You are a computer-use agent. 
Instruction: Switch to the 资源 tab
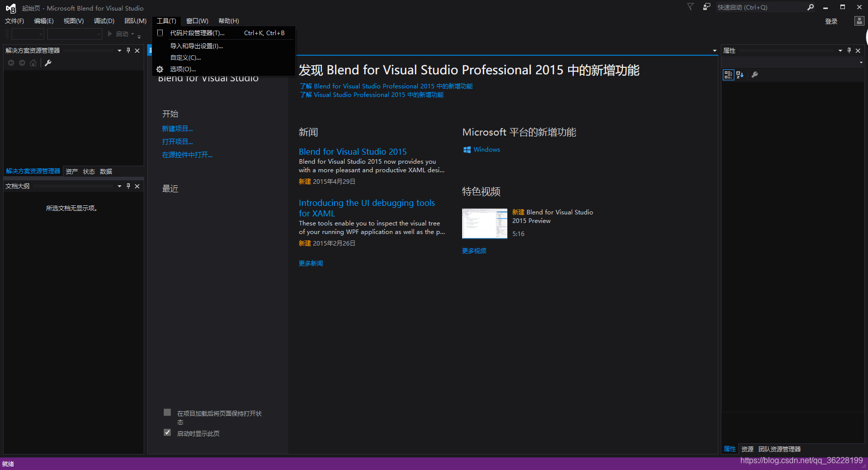[747, 449]
